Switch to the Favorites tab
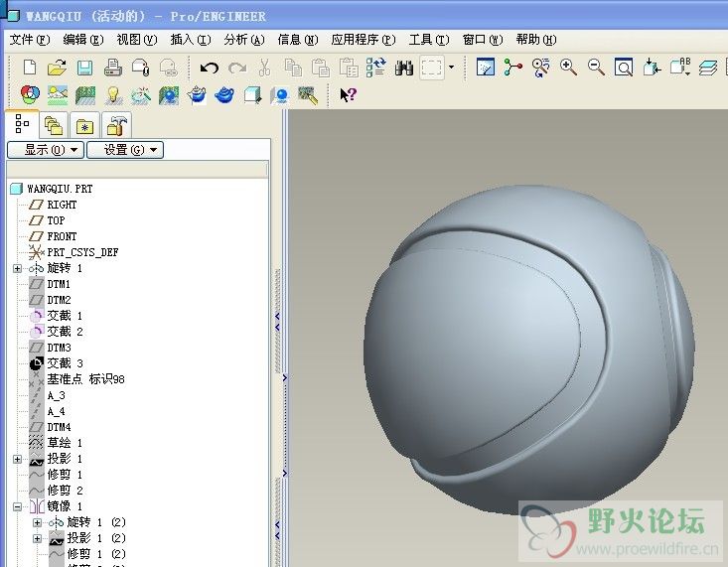The width and height of the screenshot is (728, 567). point(84,125)
